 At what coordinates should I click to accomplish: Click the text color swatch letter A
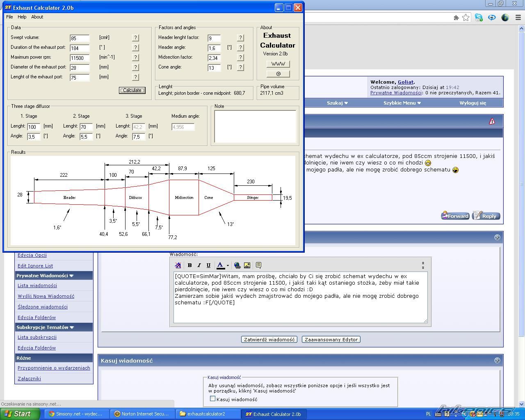tap(220, 265)
